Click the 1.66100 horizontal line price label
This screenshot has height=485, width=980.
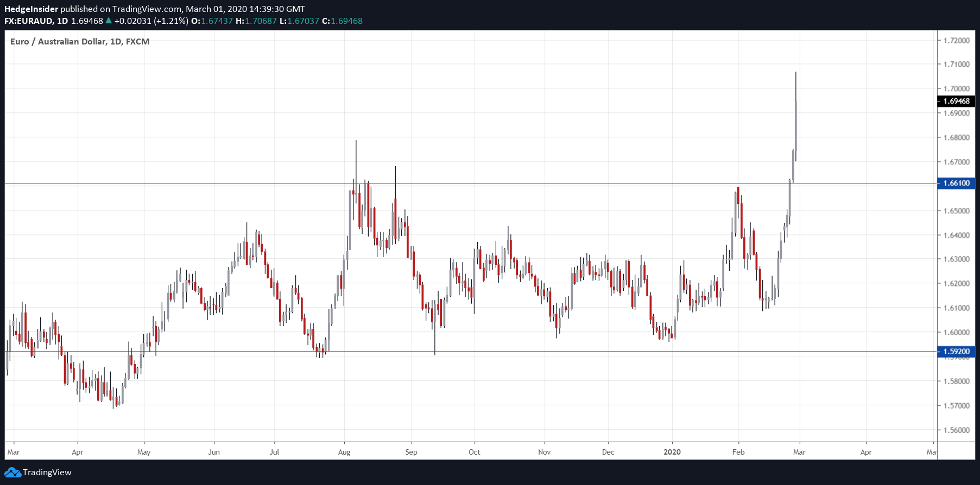point(956,183)
